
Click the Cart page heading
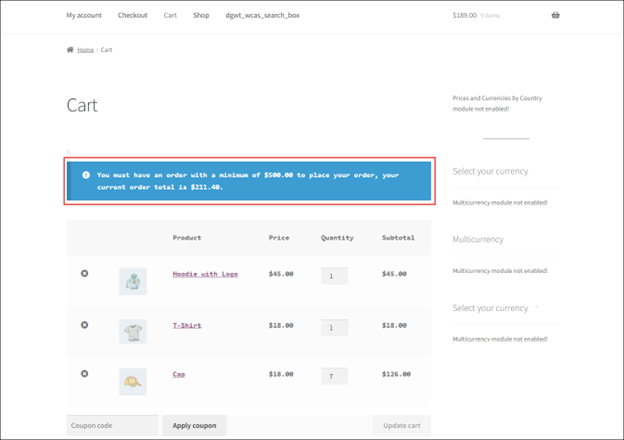coord(82,105)
